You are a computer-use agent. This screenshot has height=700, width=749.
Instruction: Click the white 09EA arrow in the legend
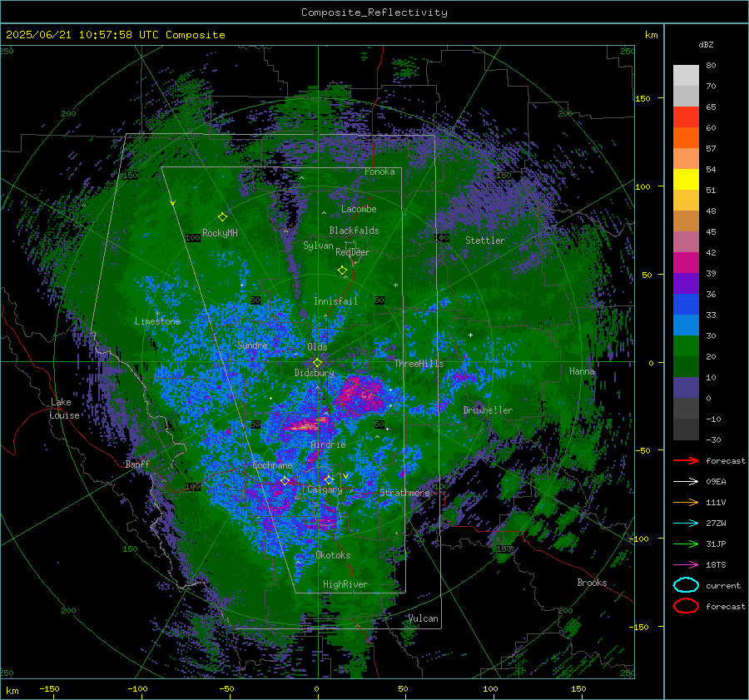point(686,481)
